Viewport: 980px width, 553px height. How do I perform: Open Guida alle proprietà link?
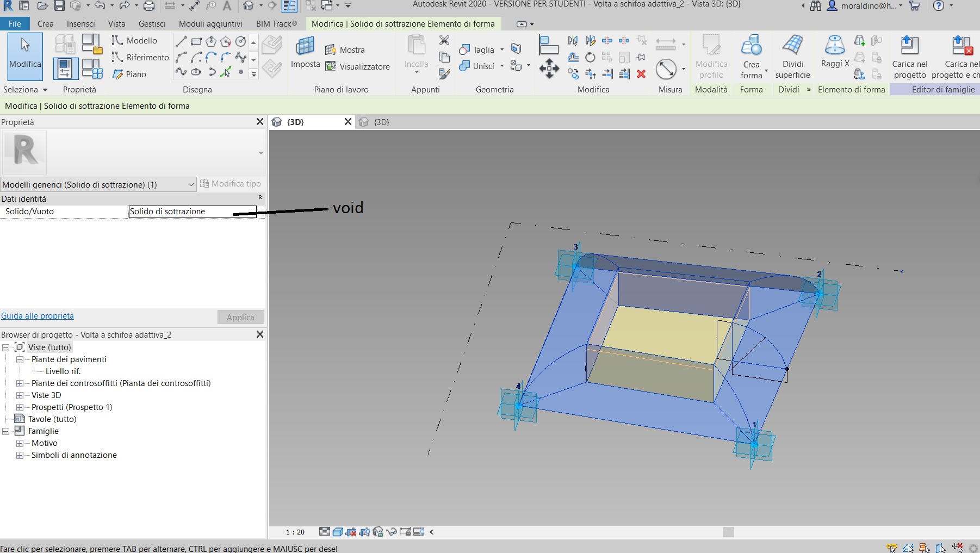point(38,316)
